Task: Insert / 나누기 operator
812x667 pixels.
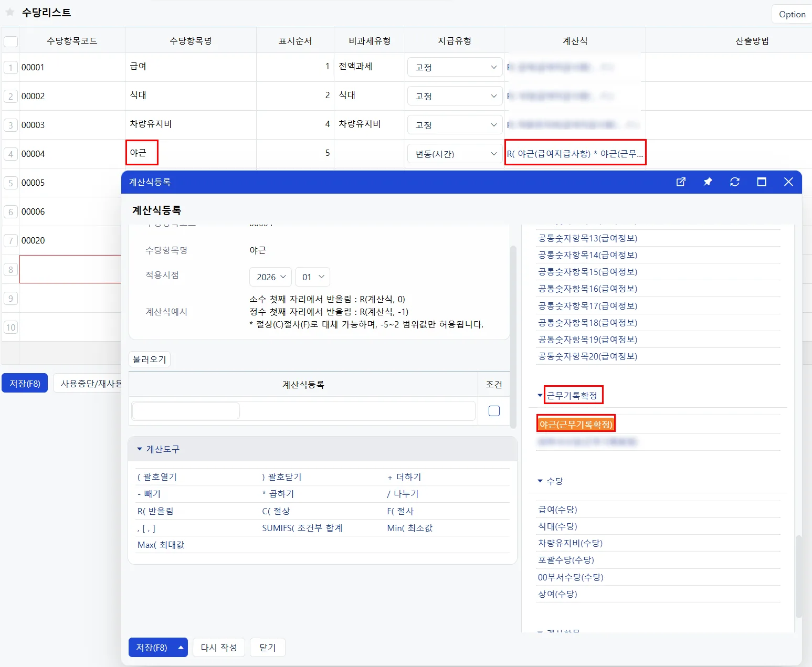Action: click(403, 494)
